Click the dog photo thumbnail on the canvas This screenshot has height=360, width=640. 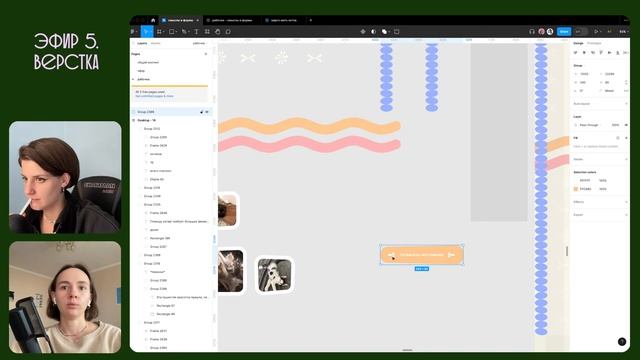(x=275, y=276)
